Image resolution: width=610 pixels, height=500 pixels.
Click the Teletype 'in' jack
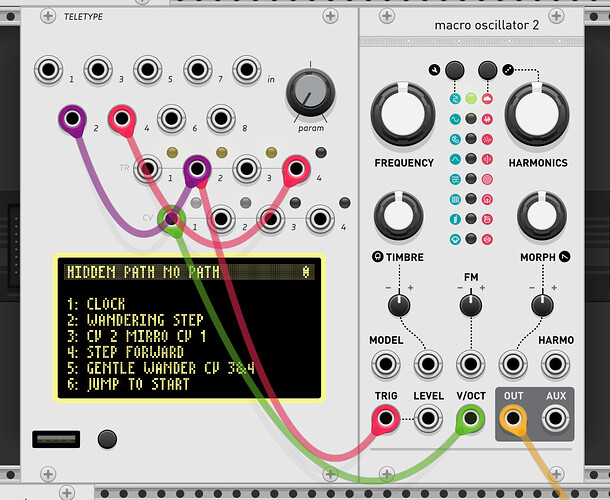click(248, 70)
